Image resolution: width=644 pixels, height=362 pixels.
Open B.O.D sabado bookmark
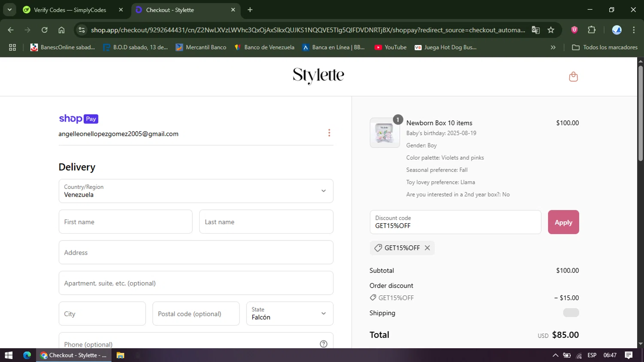pyautogui.click(x=136, y=47)
